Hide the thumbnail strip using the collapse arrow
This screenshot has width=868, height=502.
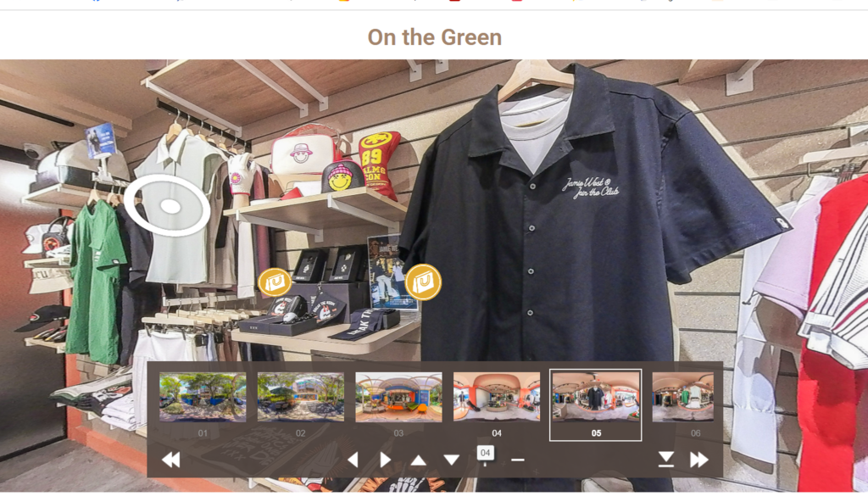click(666, 460)
